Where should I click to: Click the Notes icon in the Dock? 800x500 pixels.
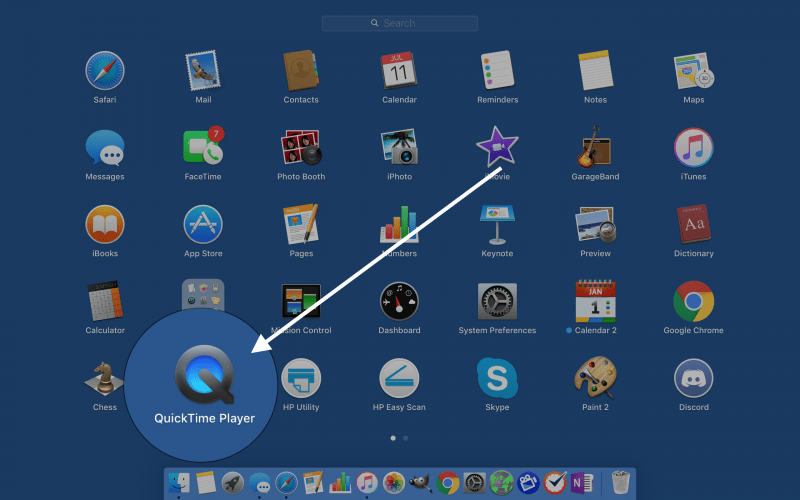coord(206,482)
